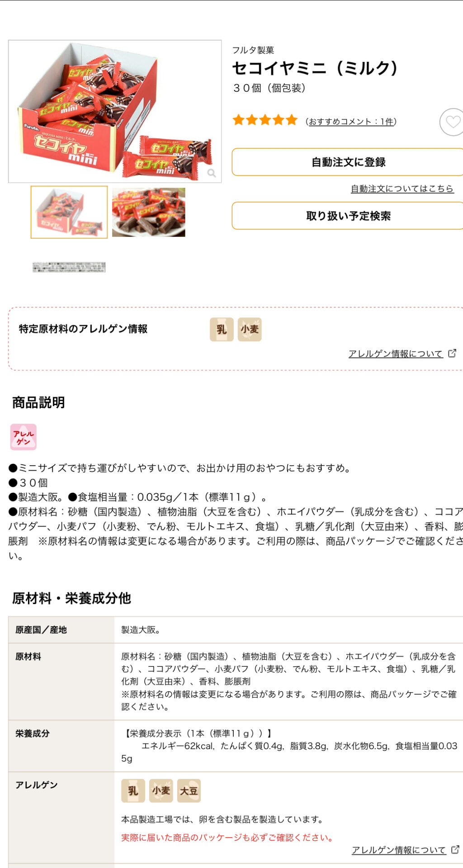Open upper アレルゲン情報について link
The height and width of the screenshot is (868, 463).
click(396, 354)
